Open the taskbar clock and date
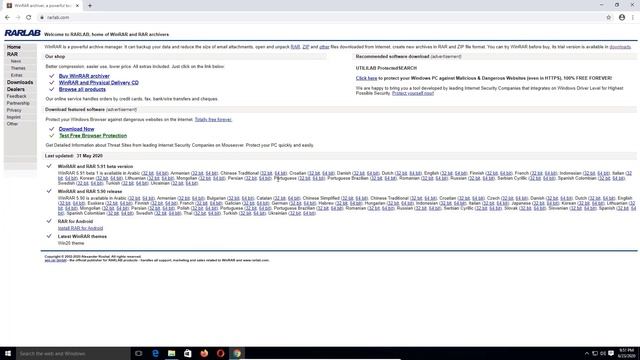 pyautogui.click(x=627, y=353)
